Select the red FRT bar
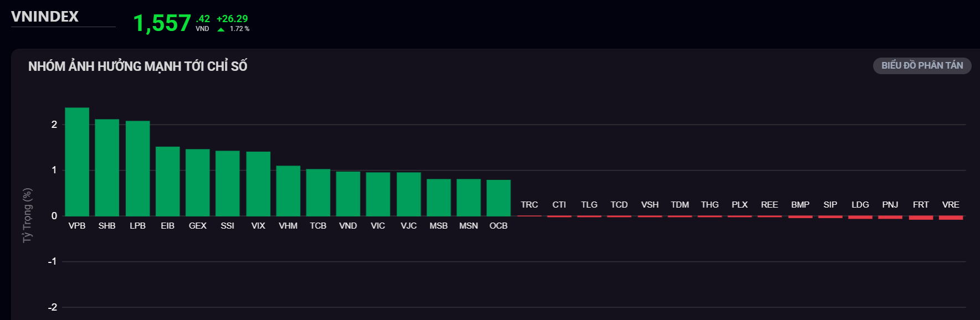 pos(921,218)
